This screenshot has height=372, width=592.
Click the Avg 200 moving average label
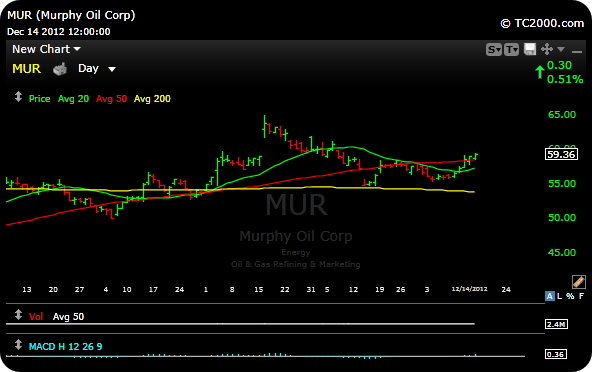(152, 99)
